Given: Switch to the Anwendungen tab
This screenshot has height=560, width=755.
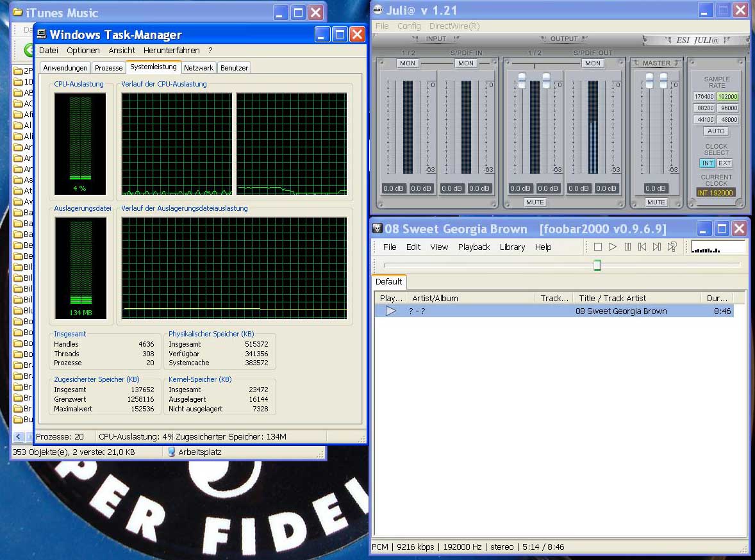Looking at the screenshot, I should pyautogui.click(x=65, y=68).
